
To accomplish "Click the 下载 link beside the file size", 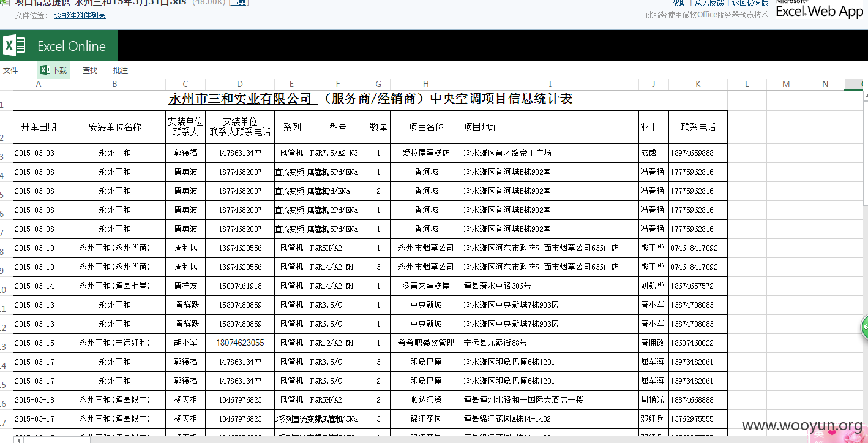I will tap(238, 2).
